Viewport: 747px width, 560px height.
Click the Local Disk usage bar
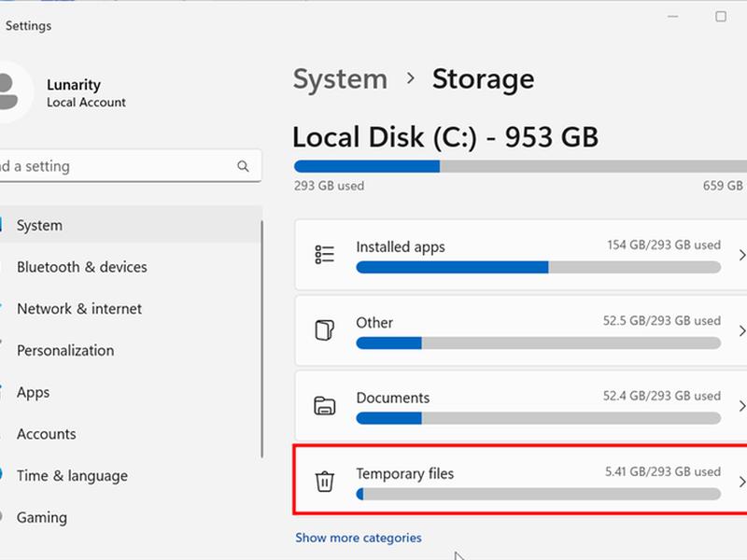coord(520,166)
